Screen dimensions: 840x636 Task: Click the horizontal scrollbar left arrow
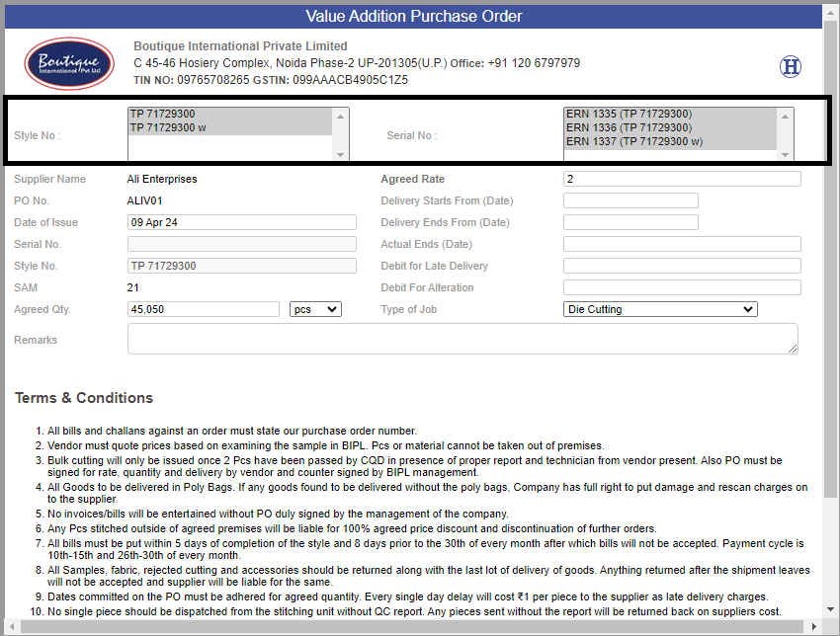point(12,626)
